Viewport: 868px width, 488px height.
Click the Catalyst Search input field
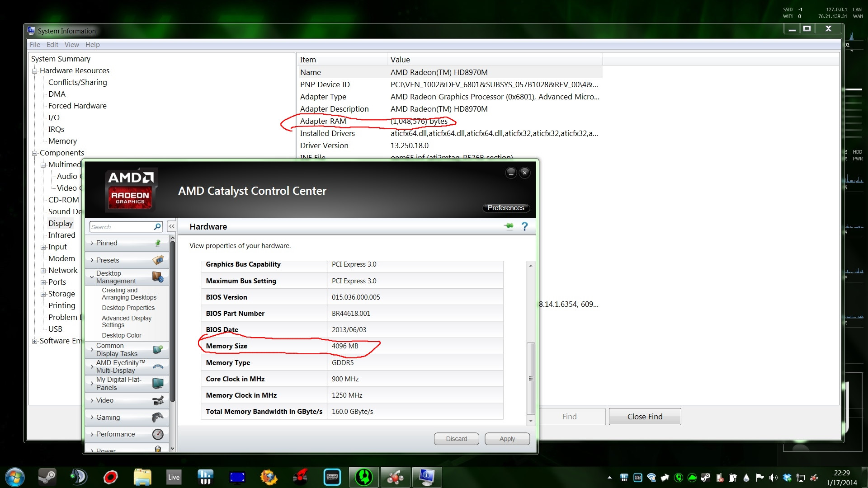point(122,227)
